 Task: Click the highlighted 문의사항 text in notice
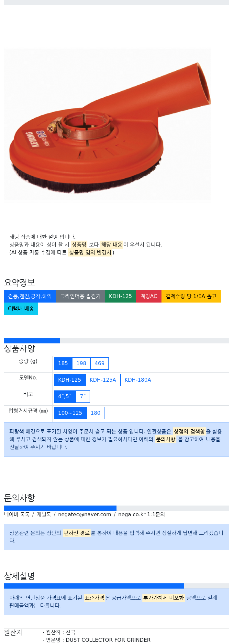coord(166,439)
